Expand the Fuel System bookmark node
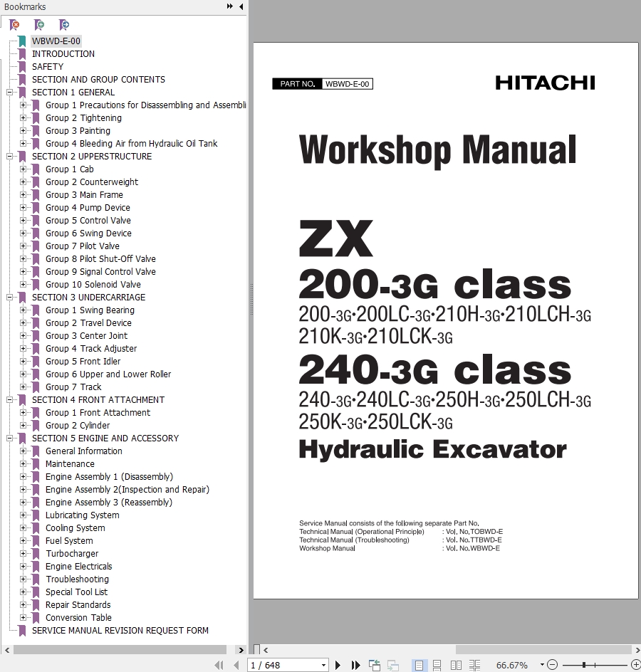This screenshot has width=641, height=672. 24,541
